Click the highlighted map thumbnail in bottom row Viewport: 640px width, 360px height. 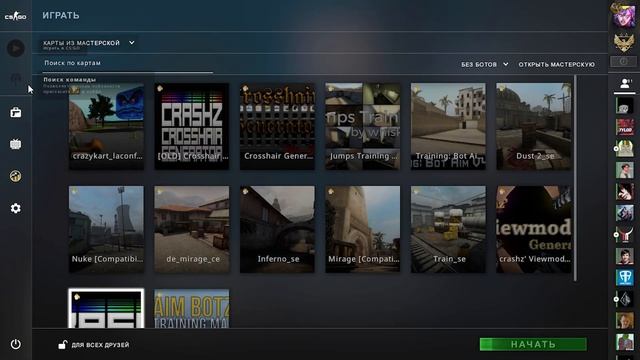point(107,309)
